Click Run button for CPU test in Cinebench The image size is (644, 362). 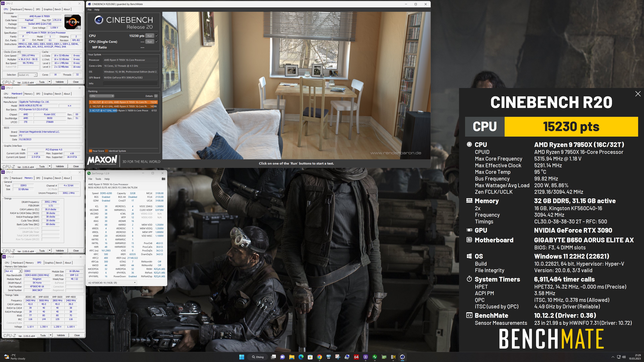(149, 36)
